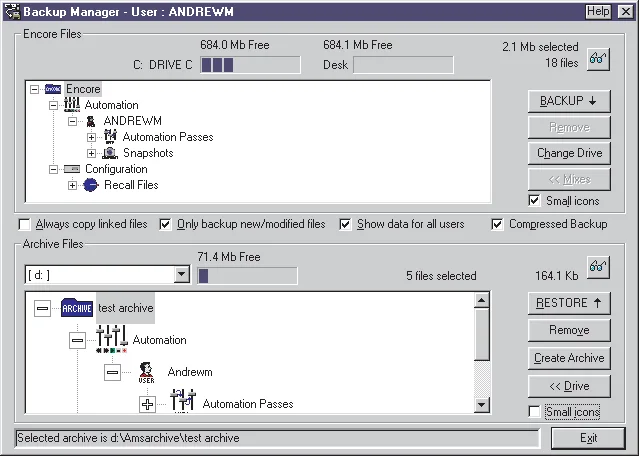
Task: Click the DRIVE C free space bar
Action: click(250, 65)
